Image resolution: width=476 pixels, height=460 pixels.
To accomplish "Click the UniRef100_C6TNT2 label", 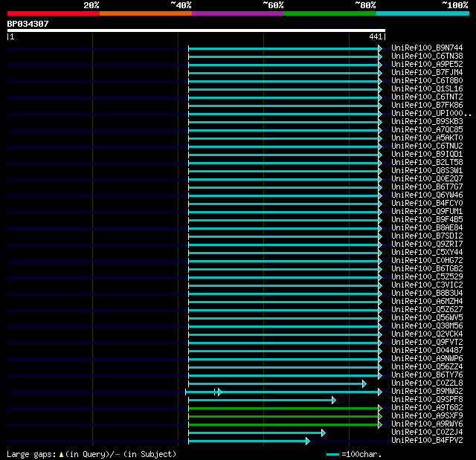I will click(427, 97).
